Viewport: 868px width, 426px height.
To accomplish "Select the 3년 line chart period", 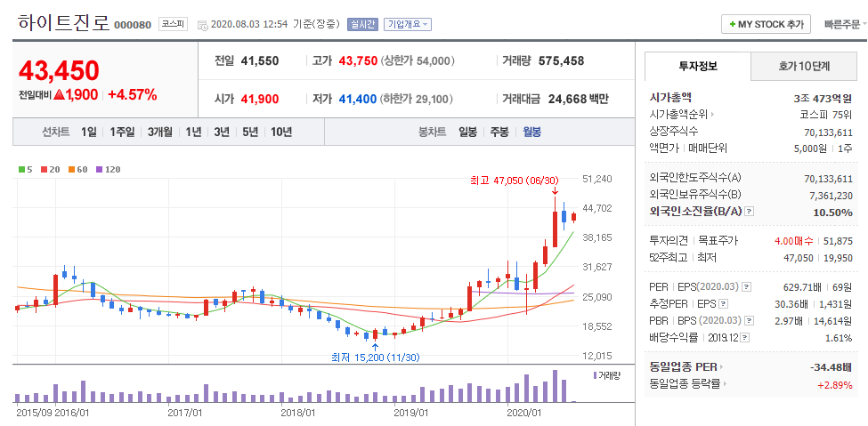I will (222, 133).
